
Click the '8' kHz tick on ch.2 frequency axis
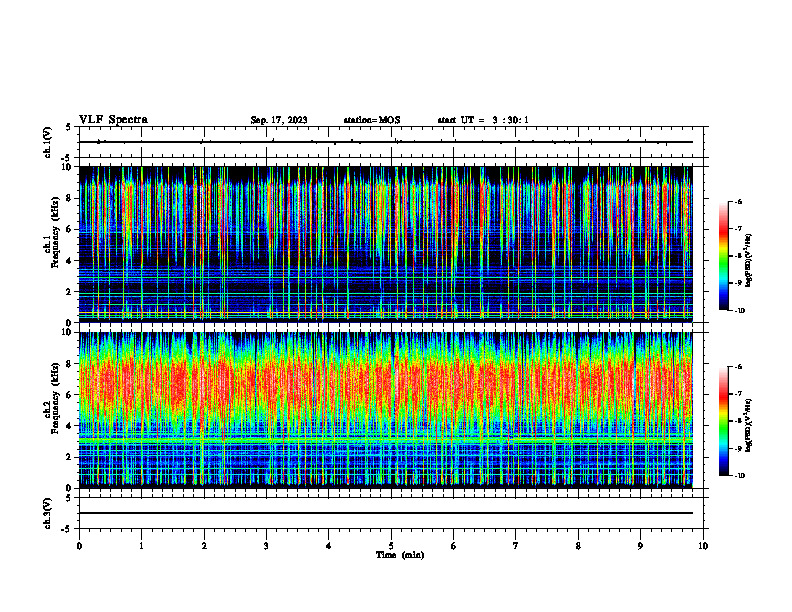click(71, 364)
